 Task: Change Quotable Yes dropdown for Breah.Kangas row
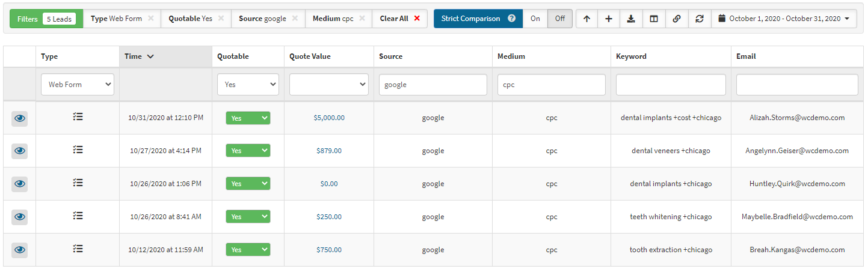coord(248,250)
